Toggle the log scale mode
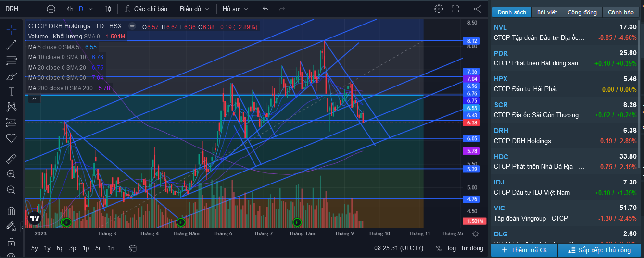Screen dimensions: 644x258 tap(452, 248)
